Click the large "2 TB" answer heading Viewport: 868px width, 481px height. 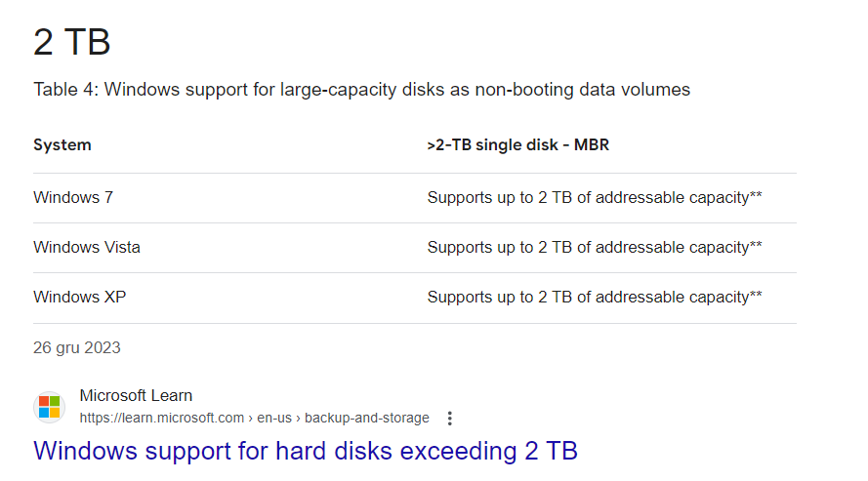pyautogui.click(x=72, y=42)
